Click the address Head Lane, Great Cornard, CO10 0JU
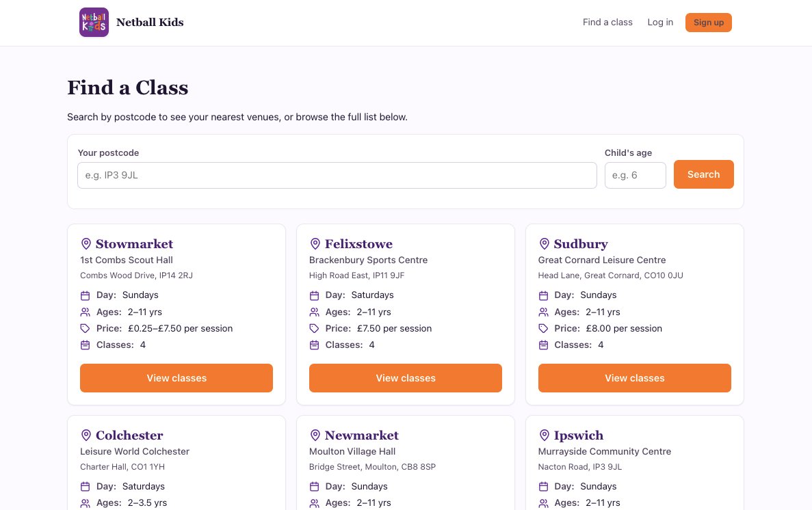The image size is (812, 510). pos(611,276)
